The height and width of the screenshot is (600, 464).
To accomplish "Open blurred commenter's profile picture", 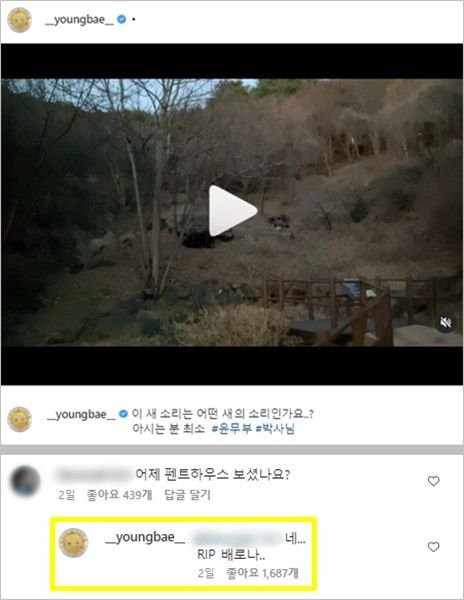I will point(25,481).
